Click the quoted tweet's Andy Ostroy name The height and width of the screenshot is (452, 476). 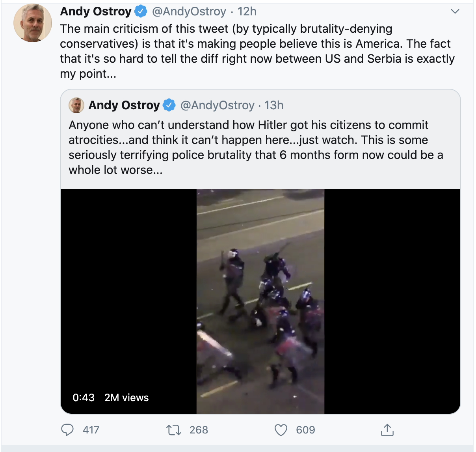pyautogui.click(x=124, y=105)
